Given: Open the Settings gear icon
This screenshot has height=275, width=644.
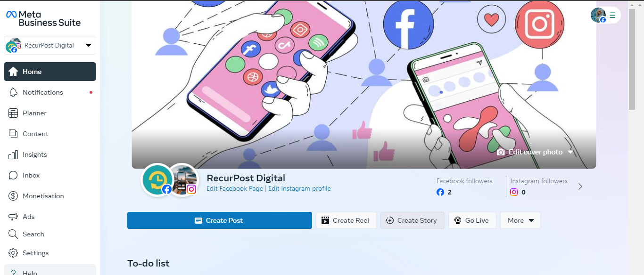Looking at the screenshot, I should pyautogui.click(x=13, y=253).
